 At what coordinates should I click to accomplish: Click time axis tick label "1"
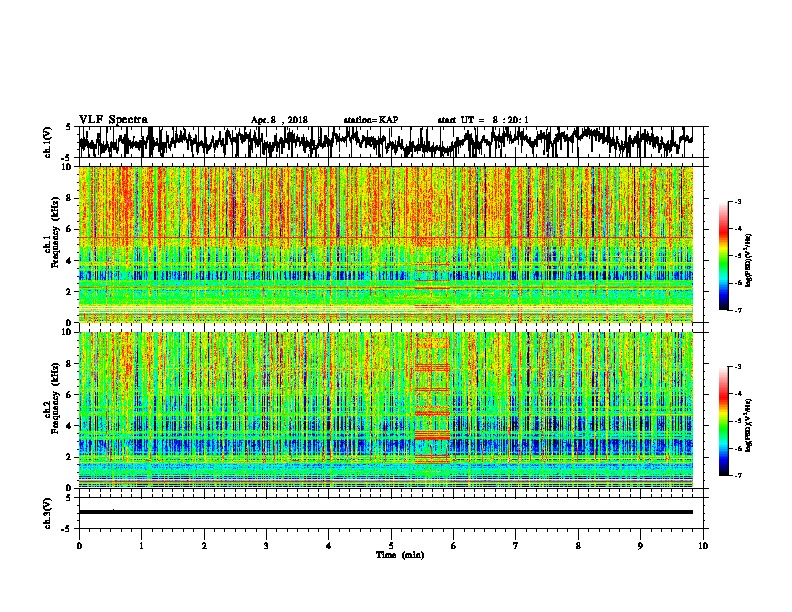point(141,546)
